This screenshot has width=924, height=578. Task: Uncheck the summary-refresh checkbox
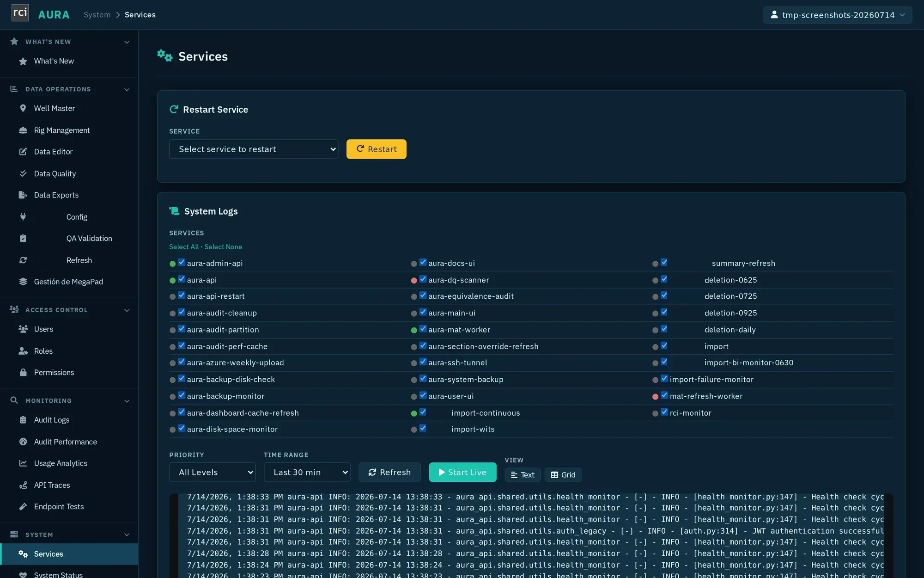coord(664,263)
